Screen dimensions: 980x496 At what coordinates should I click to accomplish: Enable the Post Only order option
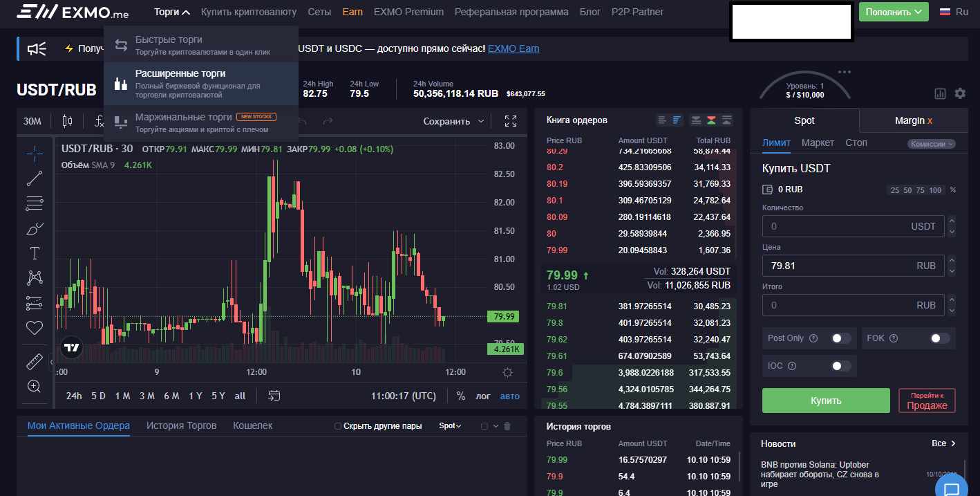point(840,338)
